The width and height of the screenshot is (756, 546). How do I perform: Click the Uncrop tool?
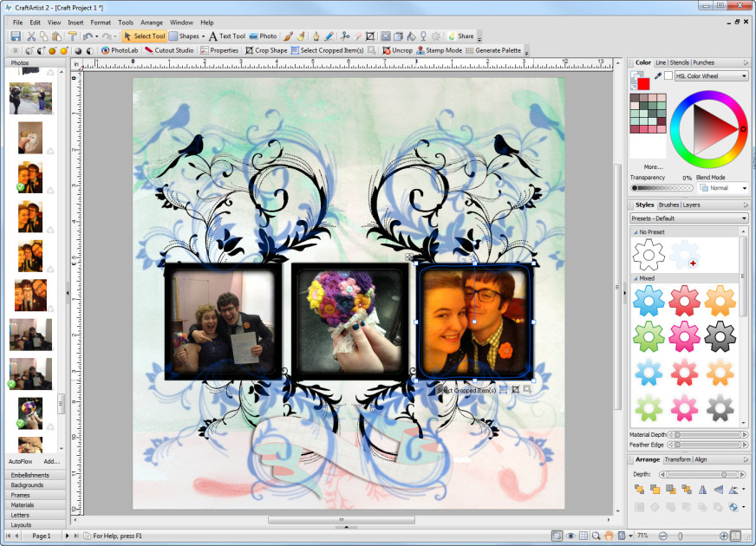point(396,50)
